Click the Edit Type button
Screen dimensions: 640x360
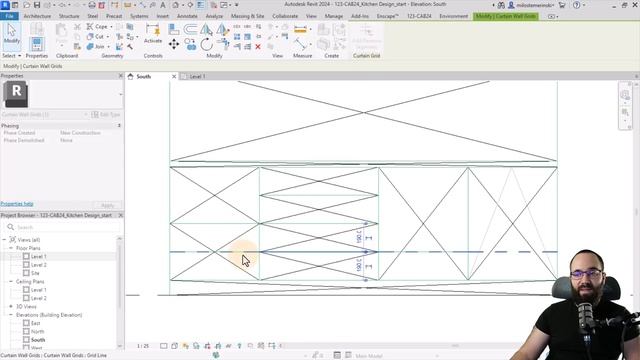(x=106, y=115)
